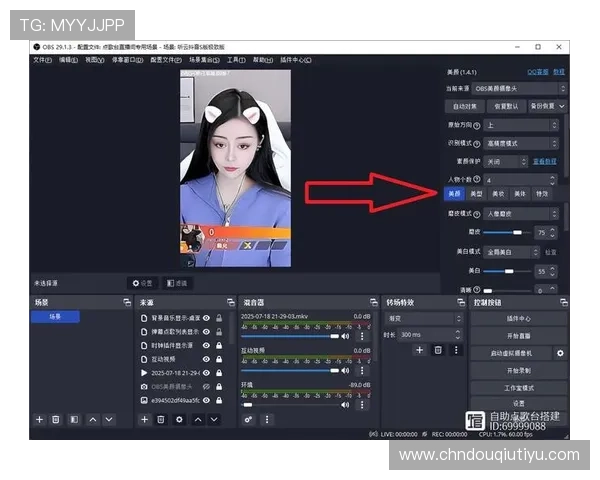600x480 pixels.
Task: Mute the 互动视频 audio speaker icon
Action: tap(345, 371)
